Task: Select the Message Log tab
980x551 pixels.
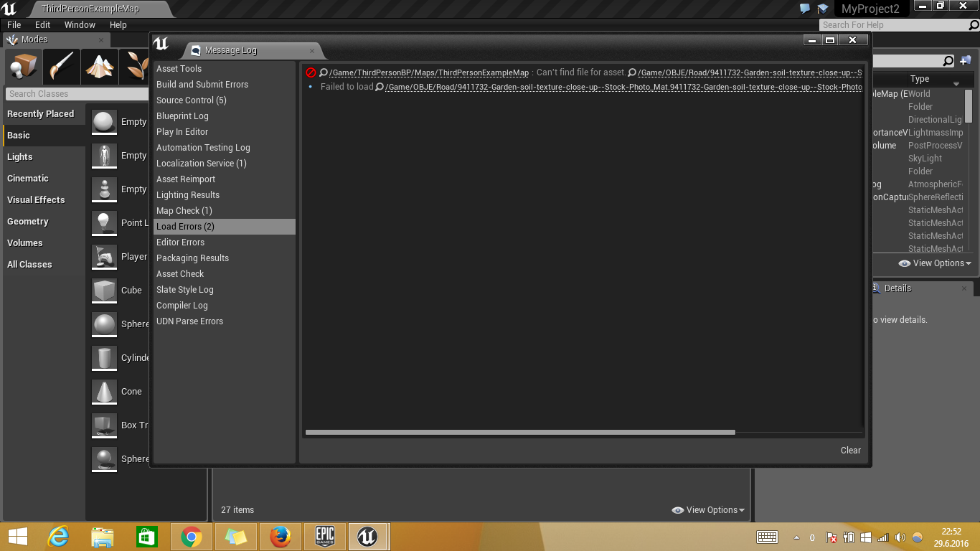Action: coord(253,50)
